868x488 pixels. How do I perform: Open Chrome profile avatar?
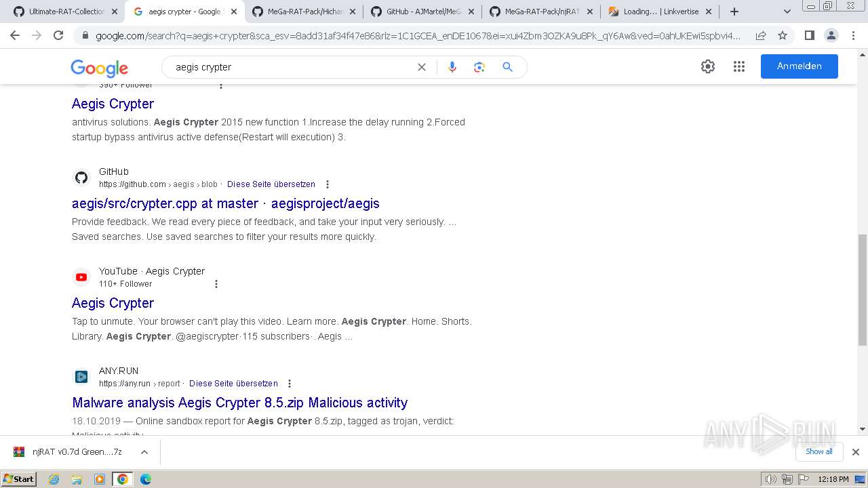click(x=831, y=35)
